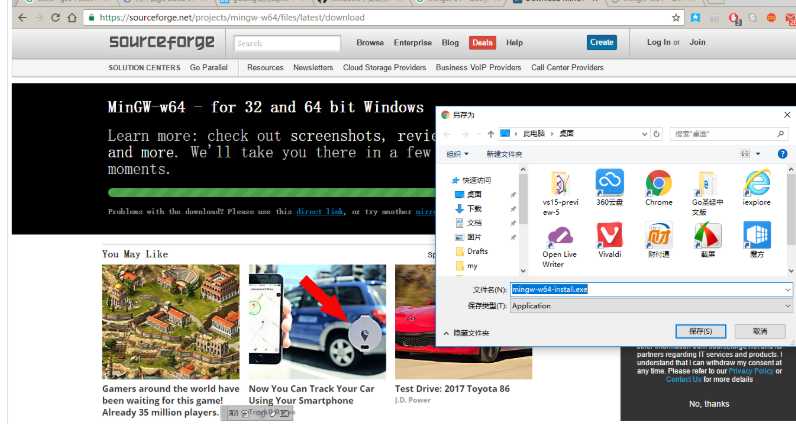Click the search magnifier in Save dialog
The height and width of the screenshot is (424, 796).
click(780, 134)
